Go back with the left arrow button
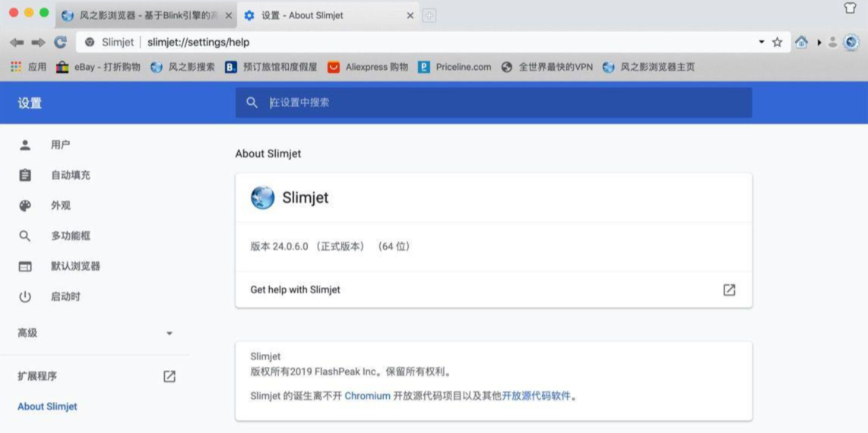The image size is (868, 433). coord(17,43)
